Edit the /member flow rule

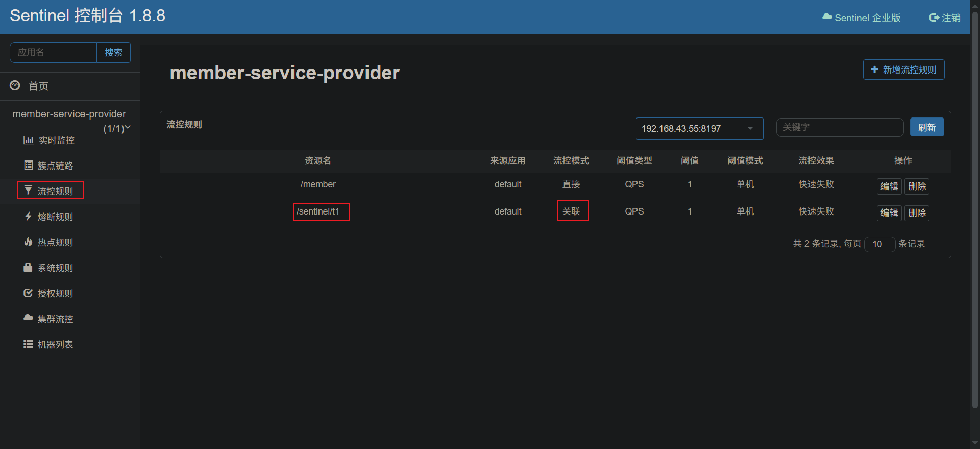(x=889, y=186)
